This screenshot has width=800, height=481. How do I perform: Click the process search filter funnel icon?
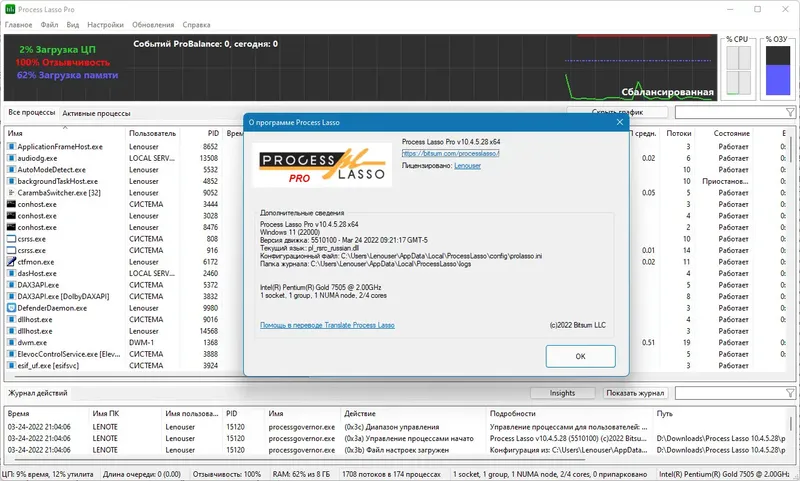pyautogui.click(x=790, y=112)
